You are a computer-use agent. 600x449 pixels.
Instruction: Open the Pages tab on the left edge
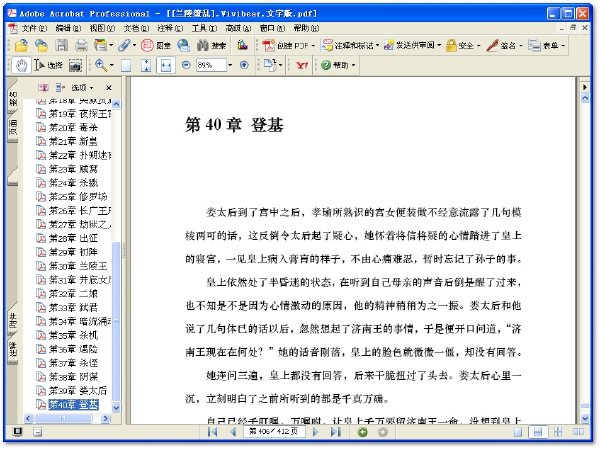(x=13, y=128)
